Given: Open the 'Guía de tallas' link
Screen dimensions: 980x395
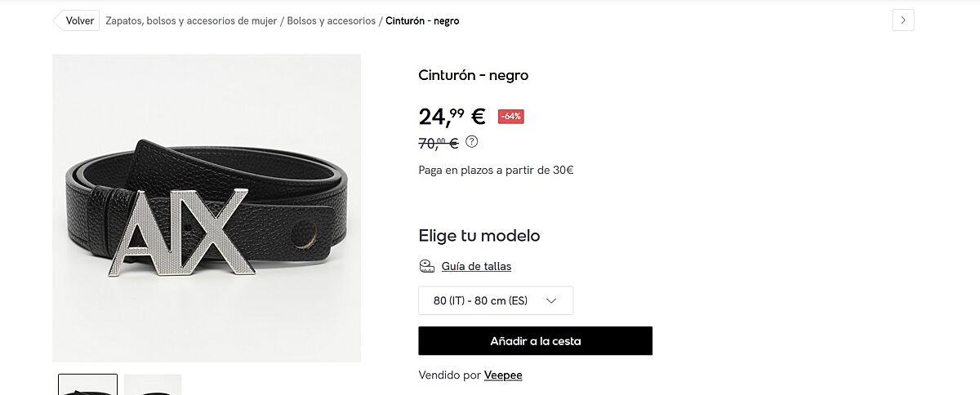Looking at the screenshot, I should [x=476, y=266].
